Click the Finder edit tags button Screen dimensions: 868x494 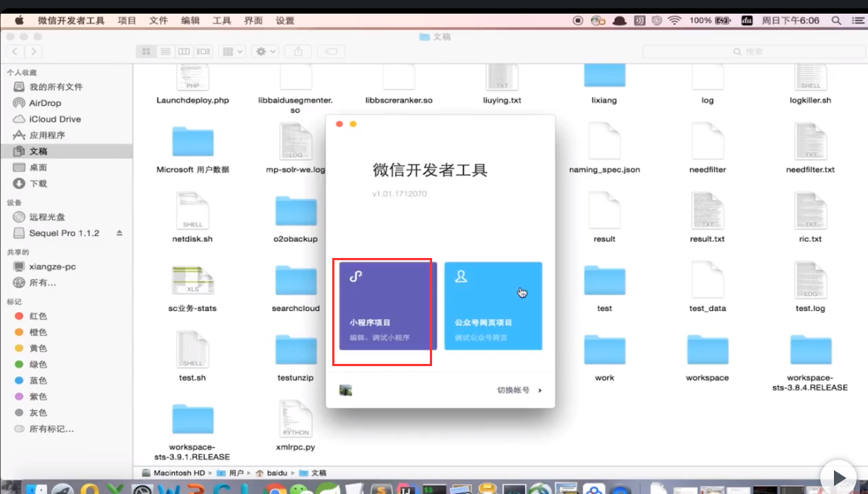point(331,51)
